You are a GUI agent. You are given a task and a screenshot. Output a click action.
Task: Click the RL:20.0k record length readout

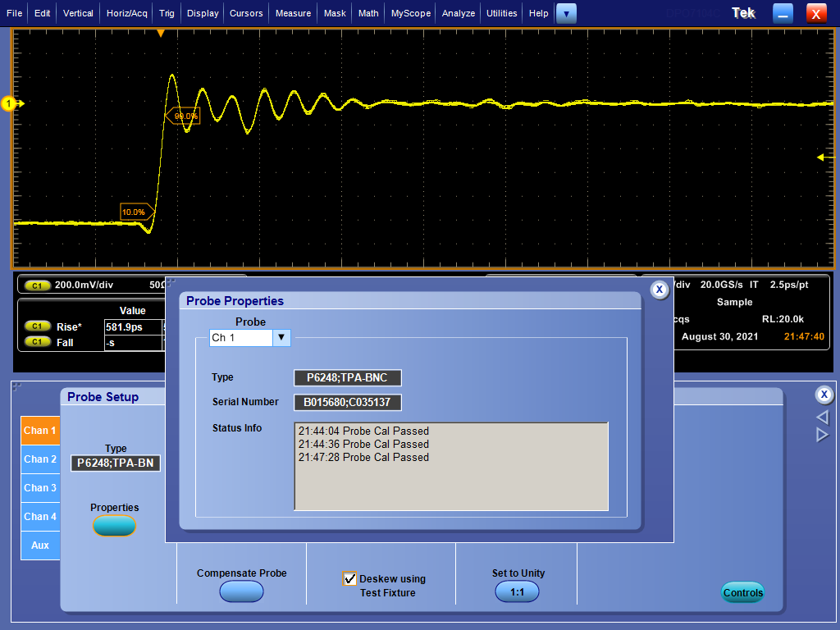pos(783,319)
